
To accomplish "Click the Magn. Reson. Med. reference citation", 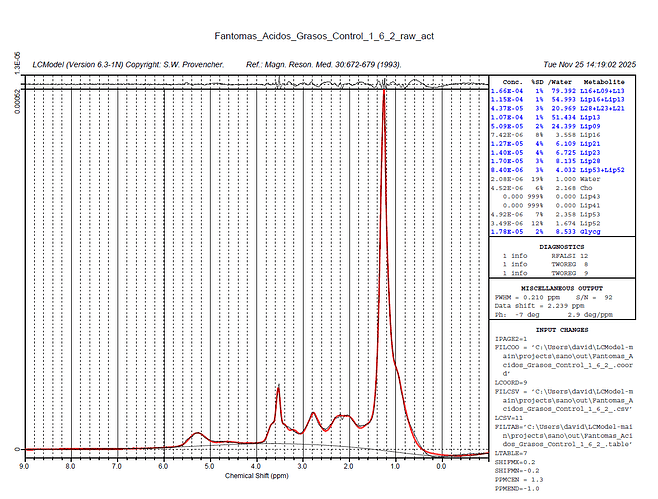I will pos(324,63).
